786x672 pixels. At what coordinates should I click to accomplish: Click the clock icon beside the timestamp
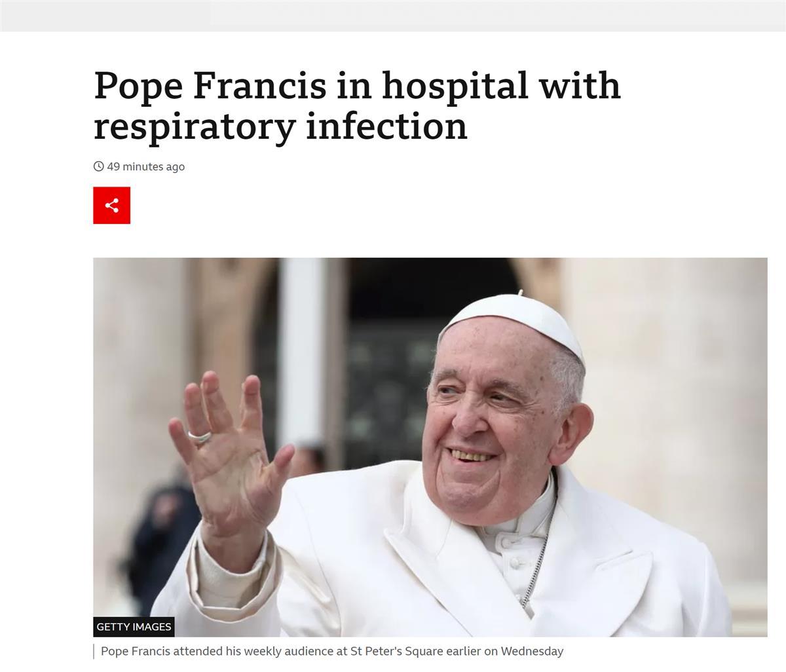[x=99, y=166]
